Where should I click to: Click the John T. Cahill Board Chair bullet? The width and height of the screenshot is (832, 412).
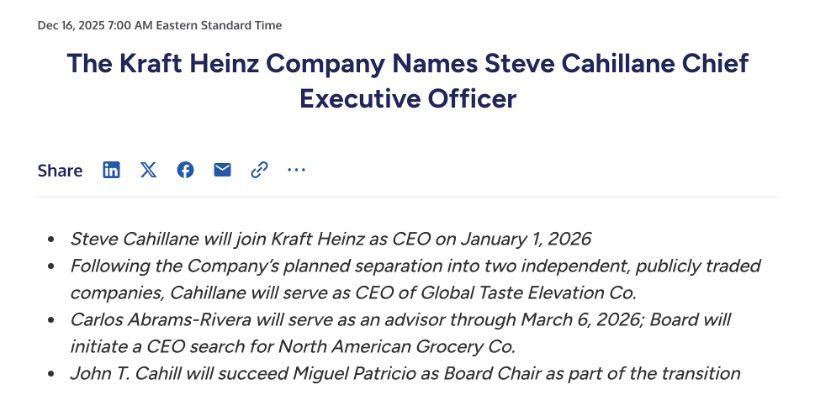click(405, 373)
